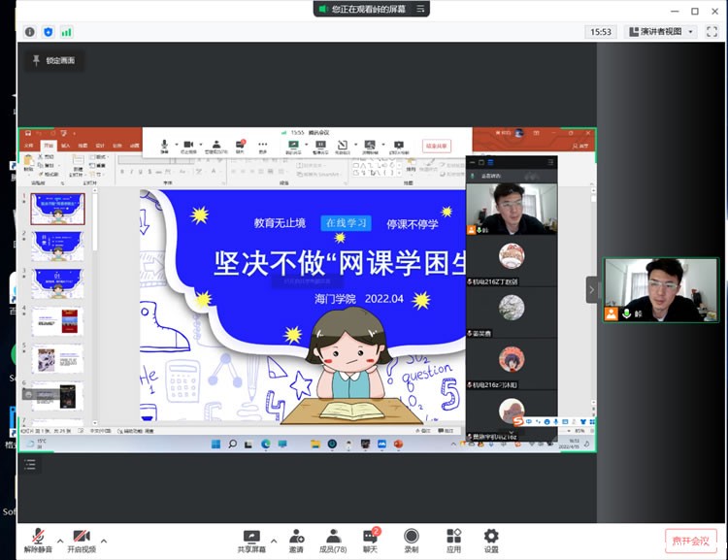Image resolution: width=728 pixels, height=560 pixels.
Task: Collapse the right video panel chevron
Action: (x=591, y=290)
